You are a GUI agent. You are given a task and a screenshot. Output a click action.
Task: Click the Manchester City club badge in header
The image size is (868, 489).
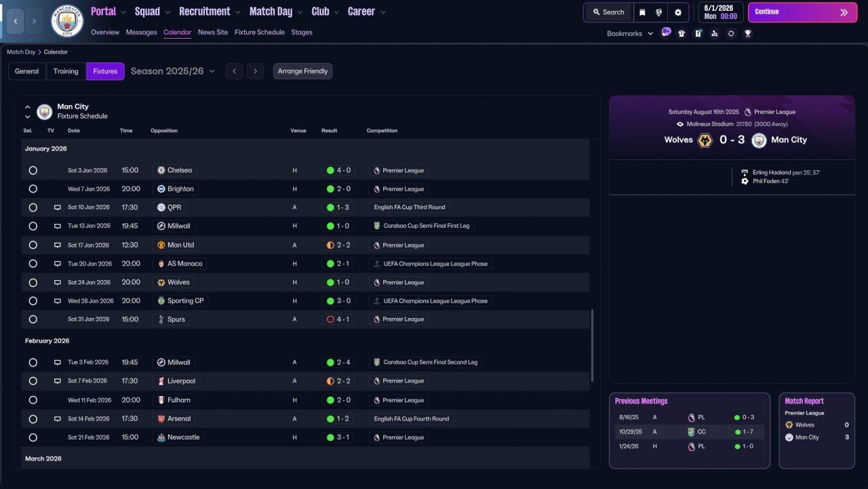[67, 21]
